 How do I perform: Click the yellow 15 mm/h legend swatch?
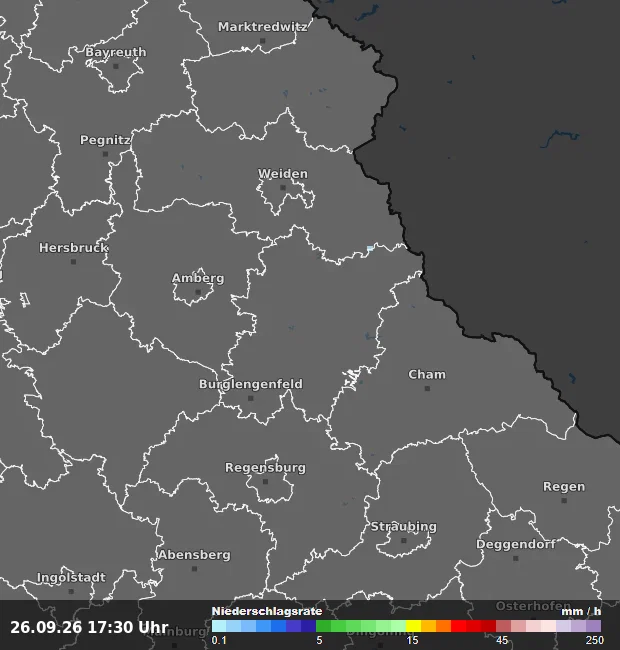[x=414, y=626]
